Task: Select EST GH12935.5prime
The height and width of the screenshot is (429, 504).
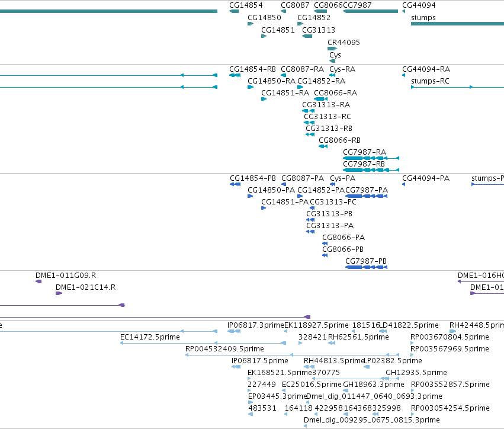Action: 416,373
